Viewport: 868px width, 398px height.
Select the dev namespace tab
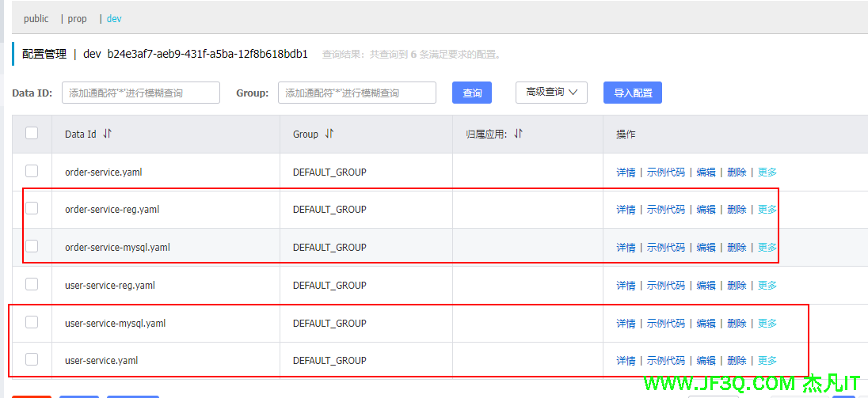[114, 18]
